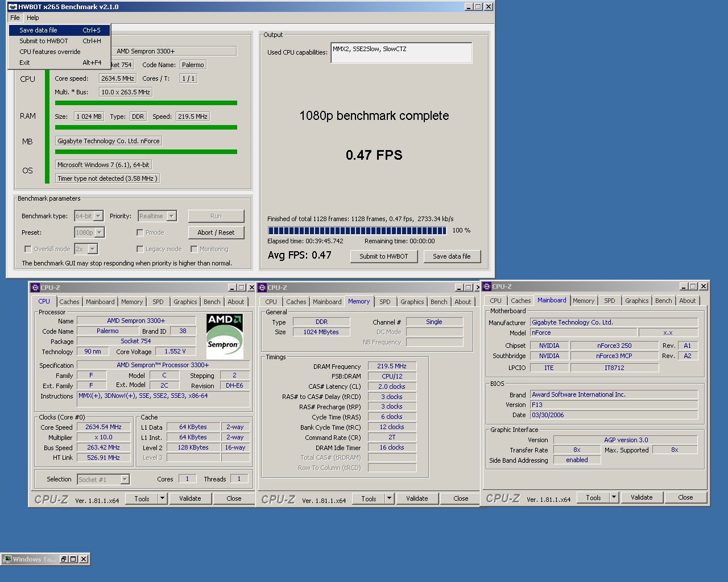This screenshot has height=582, width=728.
Task: Toggle the Overkill mode checkbox
Action: coord(28,249)
